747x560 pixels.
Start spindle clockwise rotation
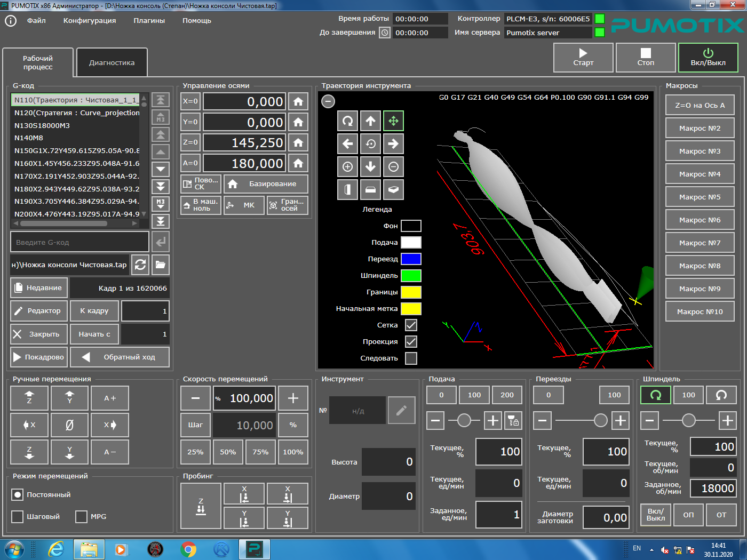point(656,395)
